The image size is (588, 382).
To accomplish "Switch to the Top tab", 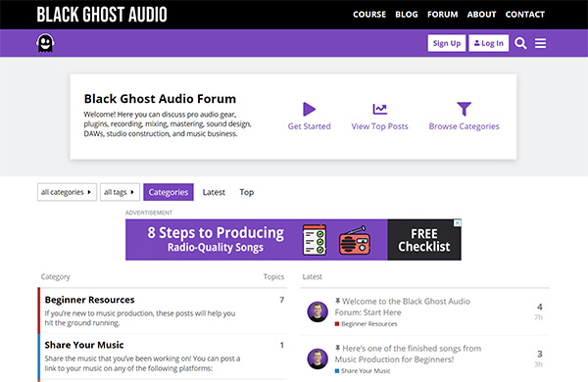I will click(247, 192).
